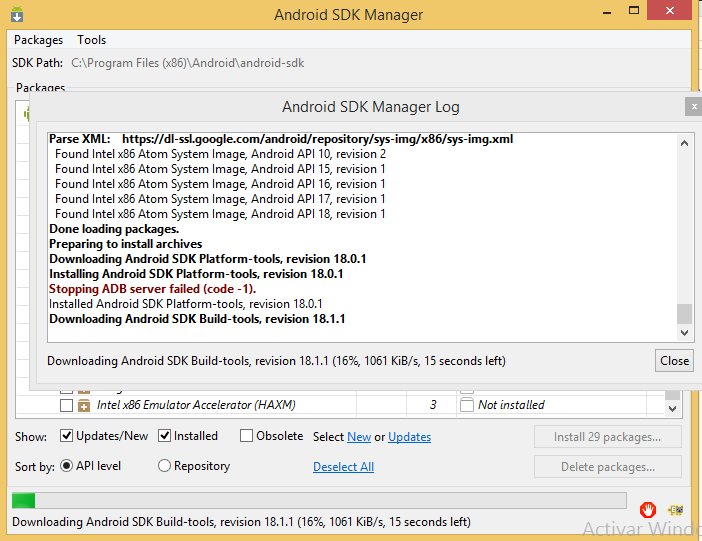
Task: Click the Delete packages button
Action: tap(608, 467)
